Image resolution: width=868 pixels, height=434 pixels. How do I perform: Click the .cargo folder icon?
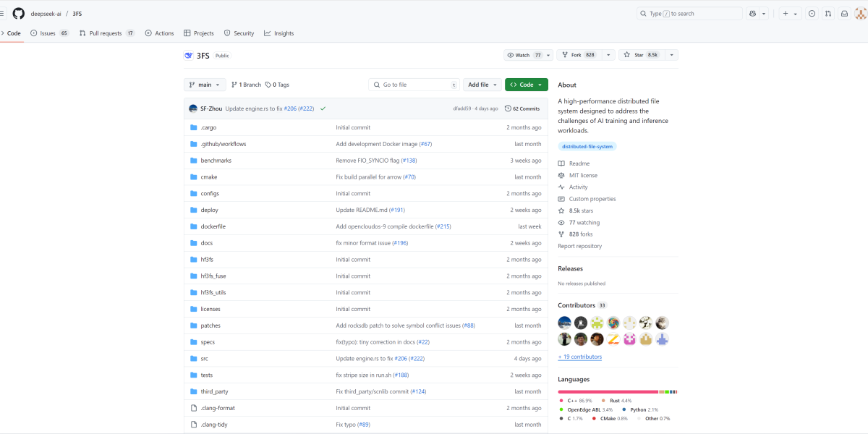(193, 127)
